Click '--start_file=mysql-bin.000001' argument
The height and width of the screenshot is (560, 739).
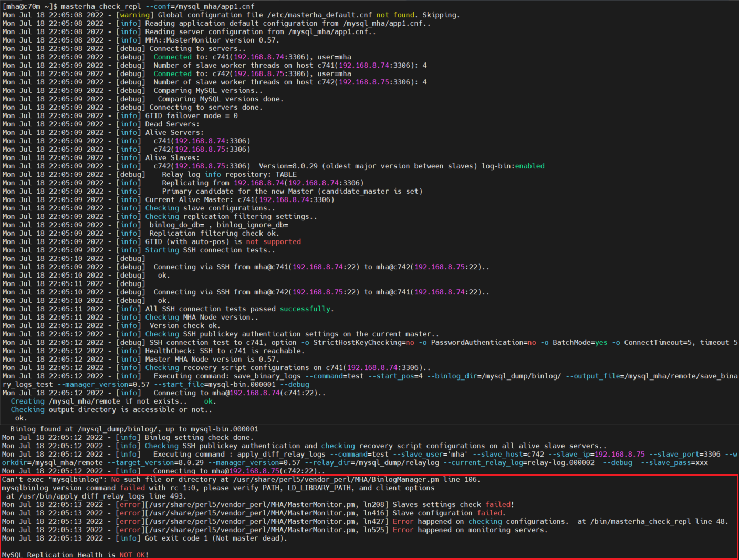click(x=214, y=384)
